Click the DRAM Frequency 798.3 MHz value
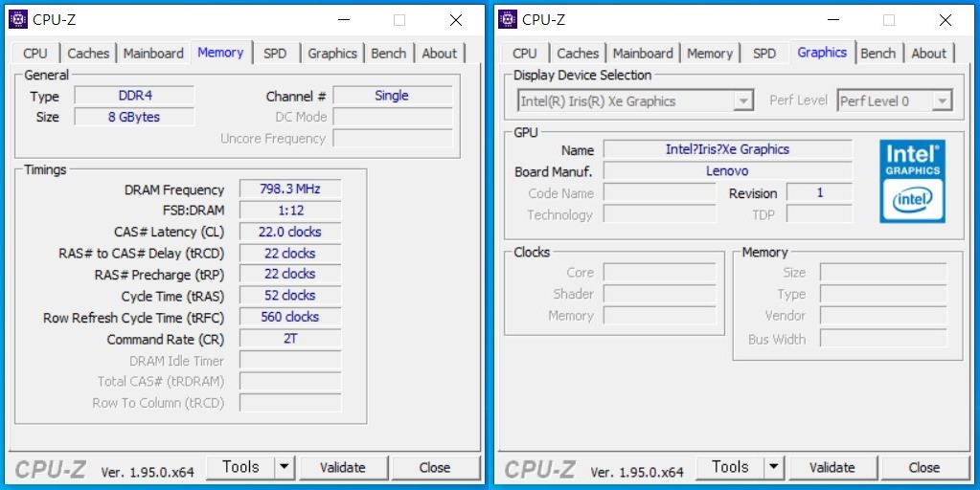Image resolution: width=980 pixels, height=490 pixels. tap(290, 189)
